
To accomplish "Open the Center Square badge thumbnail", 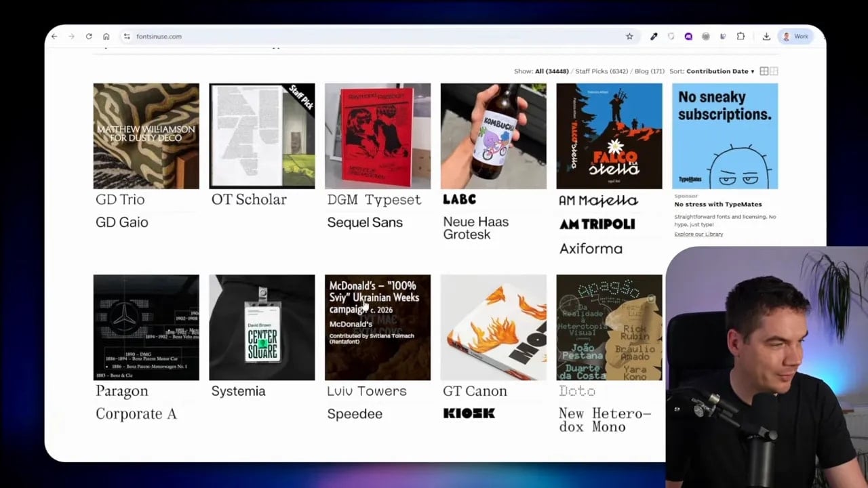I will click(x=262, y=327).
